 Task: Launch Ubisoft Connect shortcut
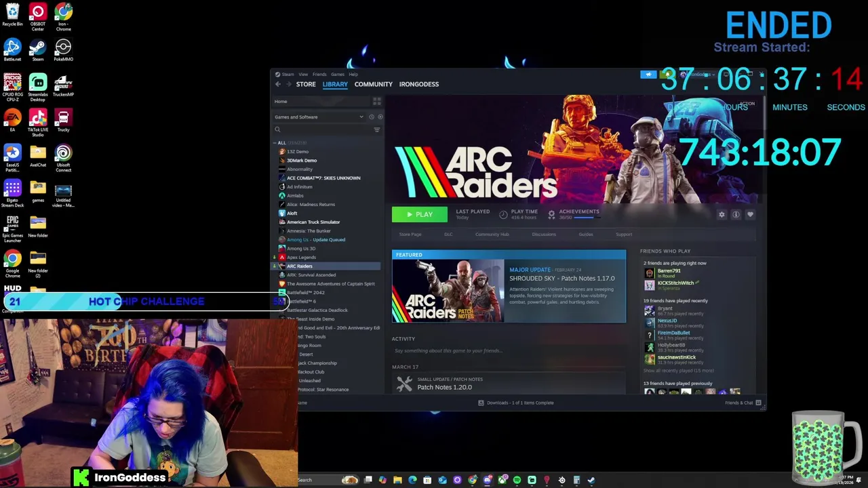point(63,158)
